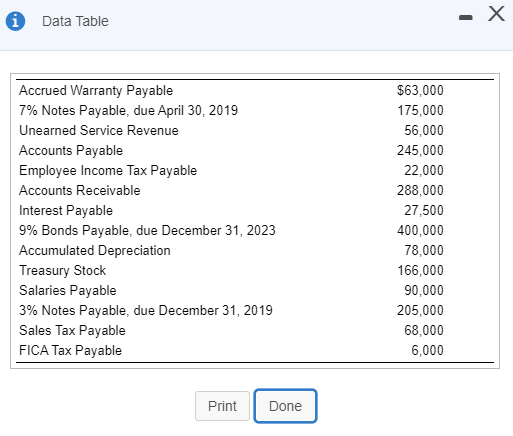Select 7% Notes Payable, due April 30, 2019

pos(128,111)
